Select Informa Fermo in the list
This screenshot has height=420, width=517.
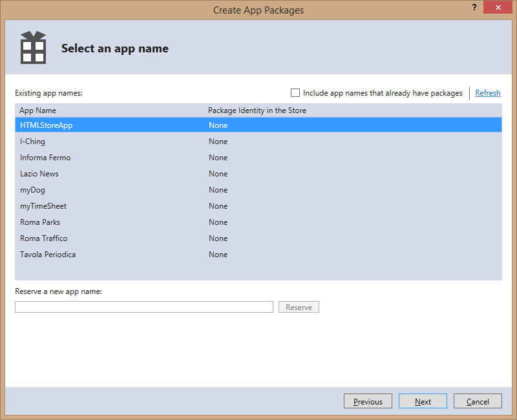[x=45, y=158]
